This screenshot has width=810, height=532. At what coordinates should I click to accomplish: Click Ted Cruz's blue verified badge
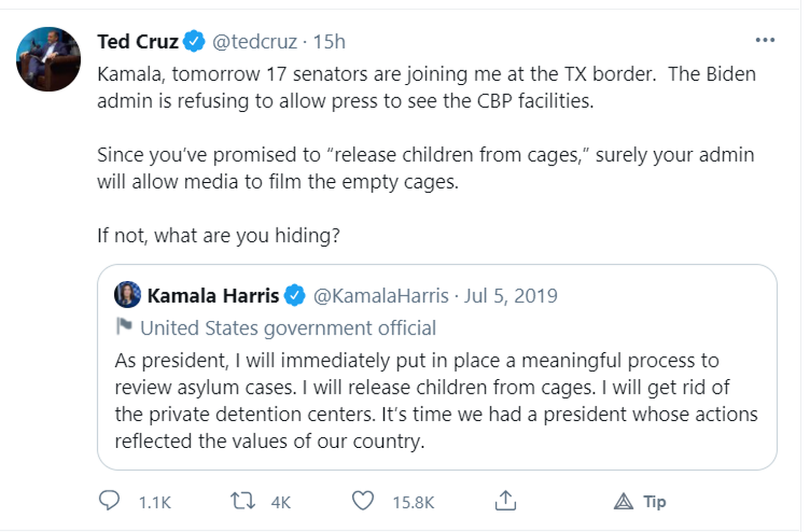tap(194, 41)
